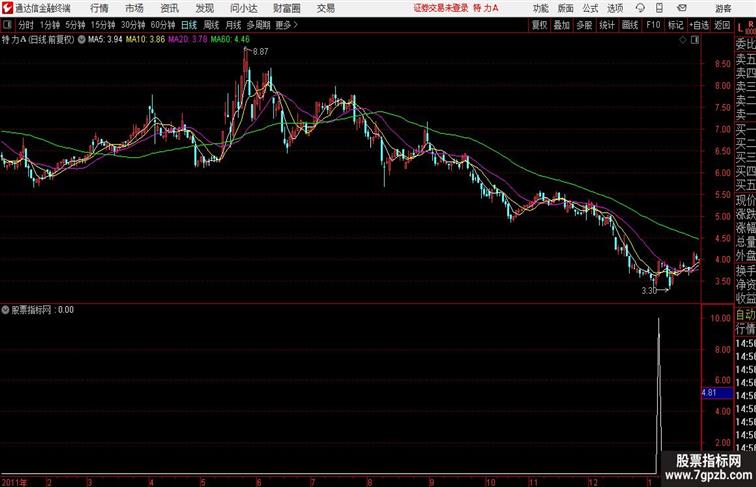Viewport: 756px width, 487px height.
Task: Click the 4.81 highlighted axis value
Action: (x=717, y=392)
